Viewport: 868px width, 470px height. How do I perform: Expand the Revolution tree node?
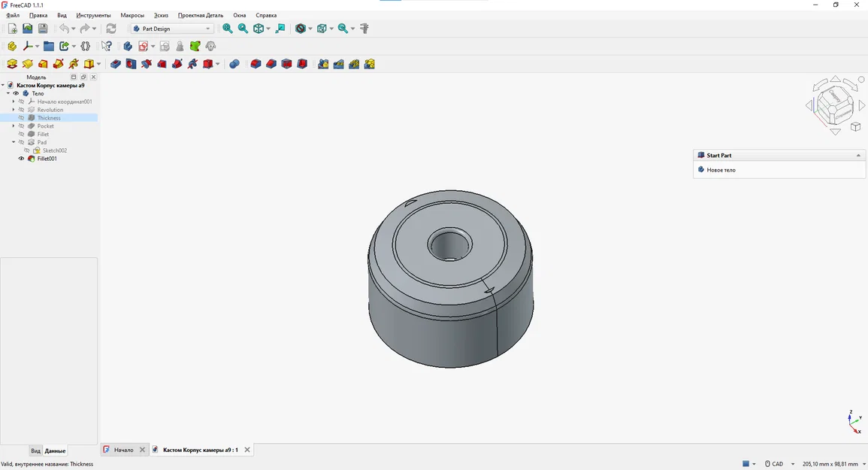(x=14, y=110)
